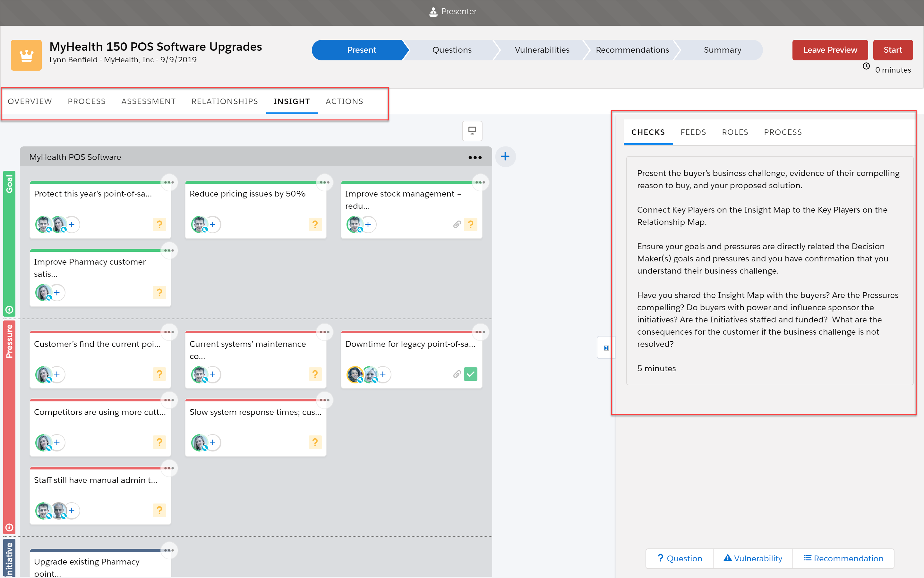
Task: Switch to the PROCESS tab in main navigation
Action: point(87,101)
